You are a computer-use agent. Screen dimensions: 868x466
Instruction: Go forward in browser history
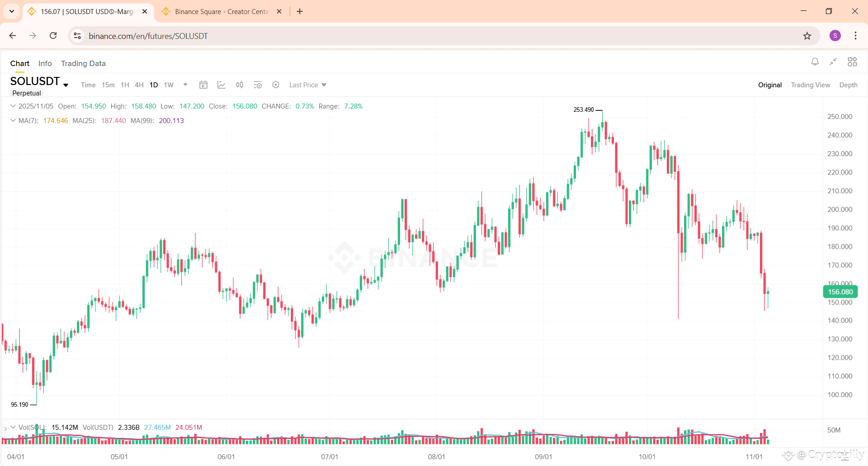tap(33, 36)
